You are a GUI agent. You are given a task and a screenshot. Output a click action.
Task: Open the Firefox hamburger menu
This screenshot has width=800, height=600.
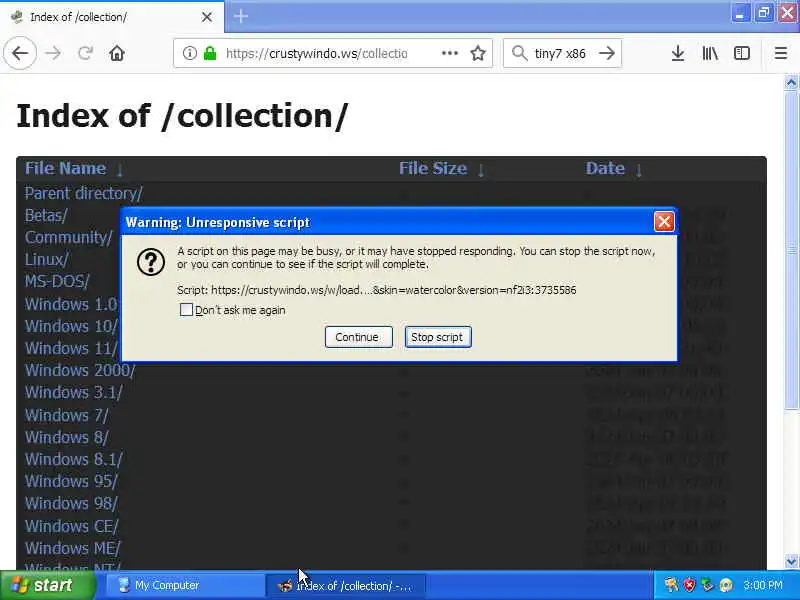[781, 53]
